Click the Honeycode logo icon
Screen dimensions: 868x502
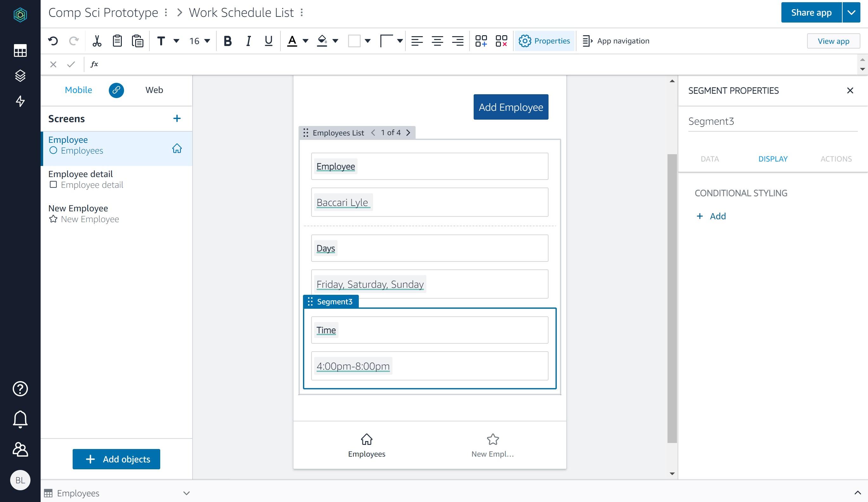(x=20, y=15)
